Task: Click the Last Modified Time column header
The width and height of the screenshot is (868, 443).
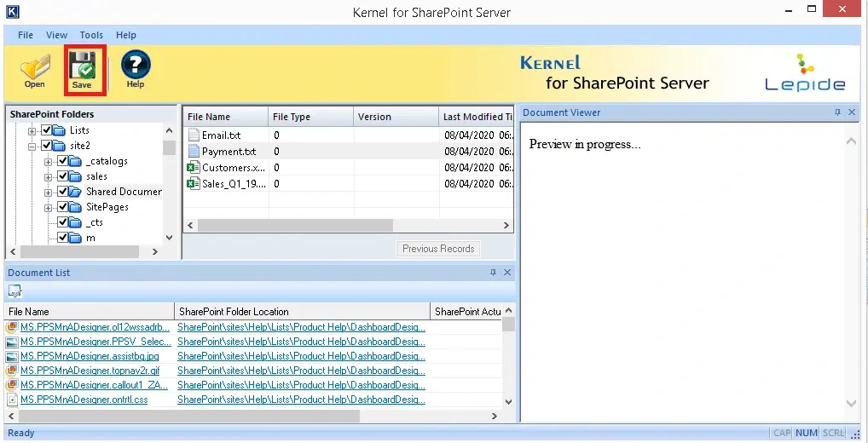Action: (x=477, y=117)
